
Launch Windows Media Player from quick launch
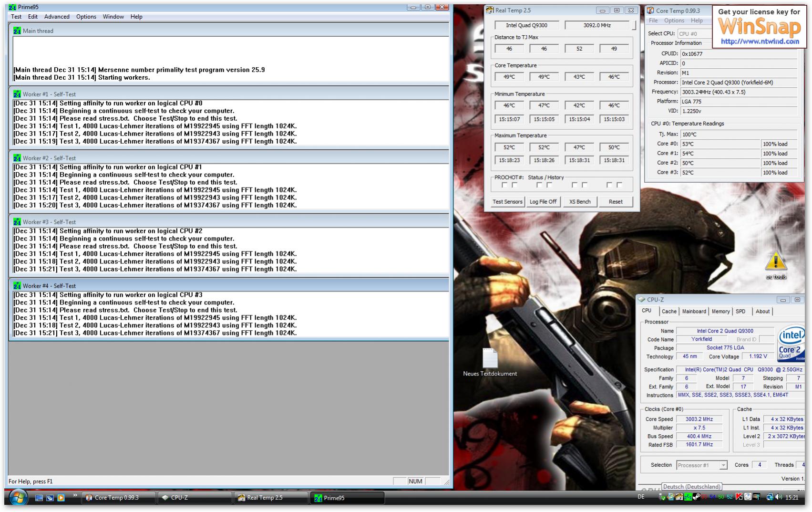(x=61, y=498)
